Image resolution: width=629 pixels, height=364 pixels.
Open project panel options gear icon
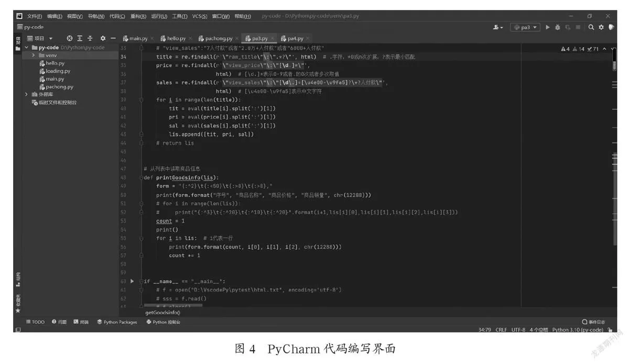click(103, 38)
